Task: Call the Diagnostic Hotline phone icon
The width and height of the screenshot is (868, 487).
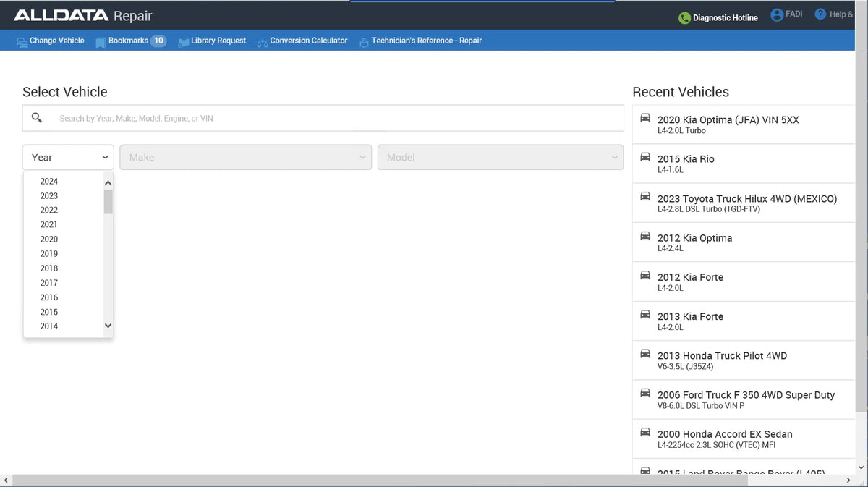Action: [x=684, y=18]
